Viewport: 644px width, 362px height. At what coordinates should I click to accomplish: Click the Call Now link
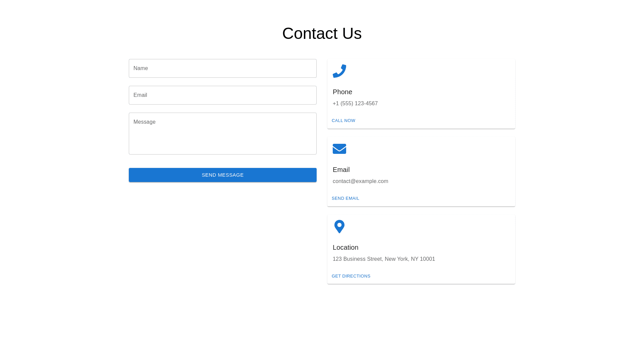343,121
